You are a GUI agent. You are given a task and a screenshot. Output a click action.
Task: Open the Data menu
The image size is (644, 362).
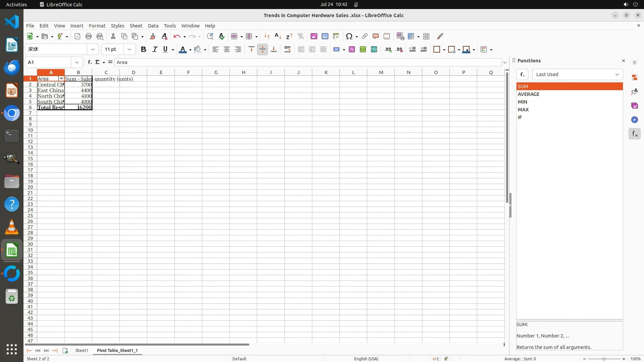[x=153, y=25]
